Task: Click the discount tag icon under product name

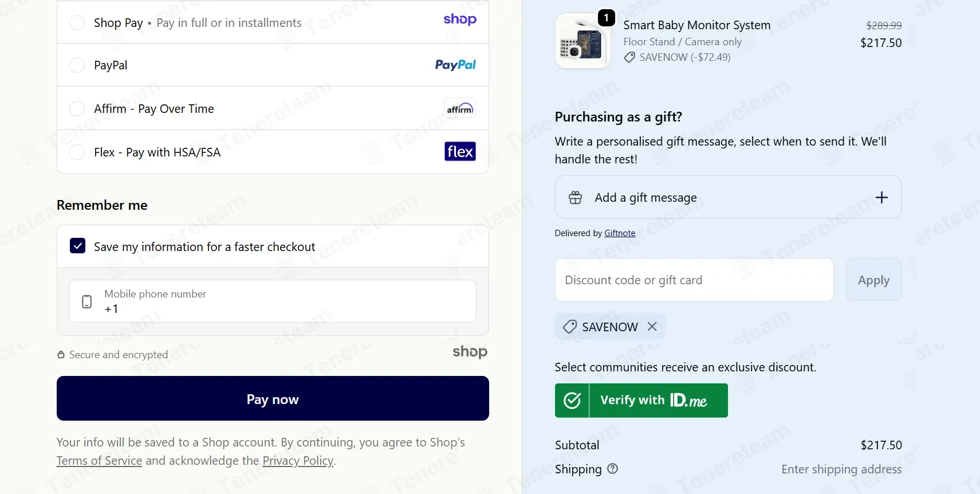Action: point(629,57)
